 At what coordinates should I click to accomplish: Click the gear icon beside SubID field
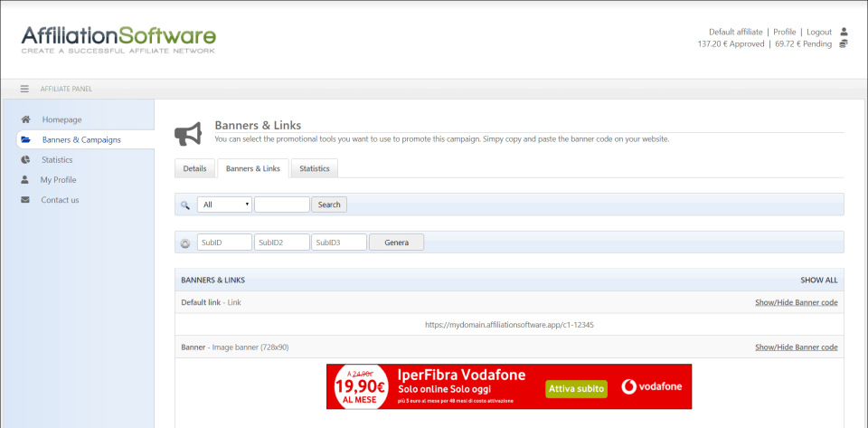[185, 243]
